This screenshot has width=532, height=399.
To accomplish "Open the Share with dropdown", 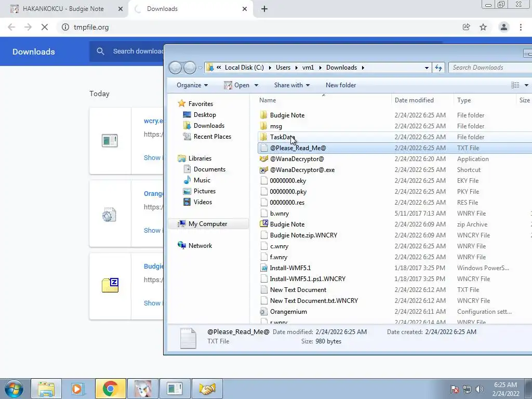I will [292, 85].
